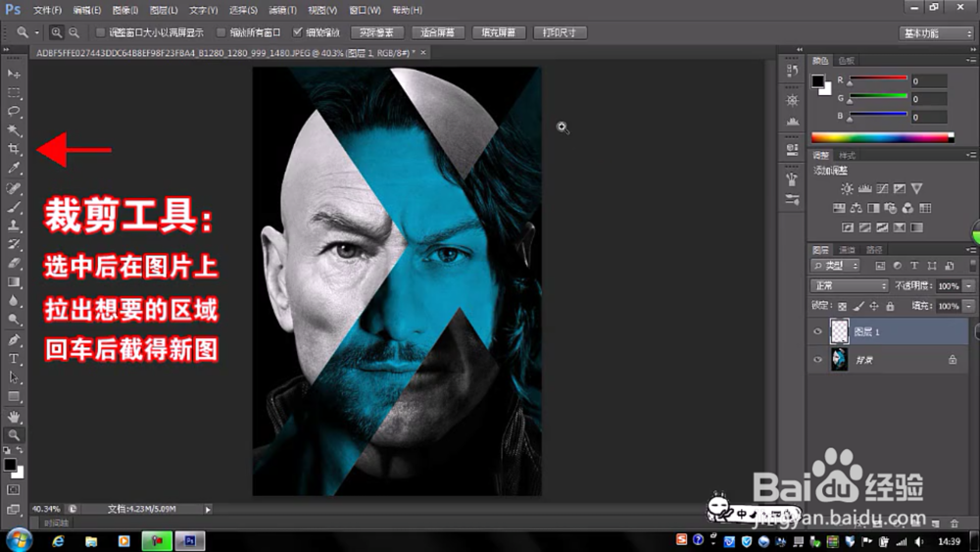Open the 基本功能 workspace dropdown
This screenshot has width=980, height=552.
coord(936,33)
